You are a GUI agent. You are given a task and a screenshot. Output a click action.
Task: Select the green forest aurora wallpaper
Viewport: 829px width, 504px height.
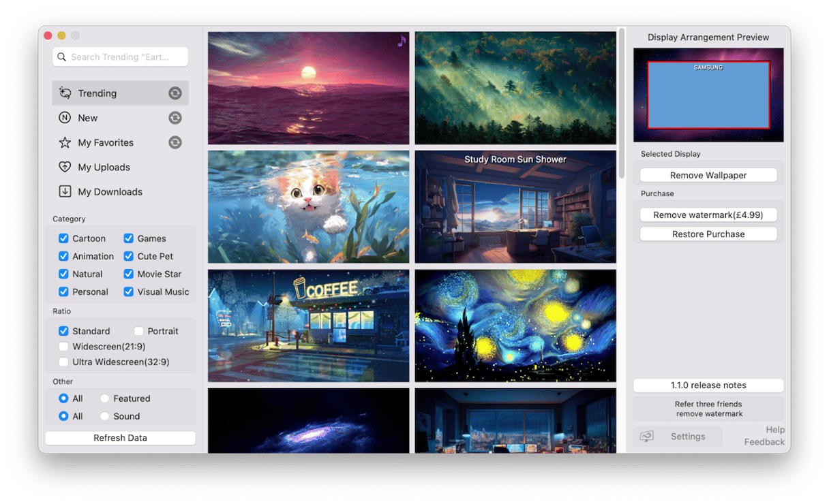(x=515, y=88)
